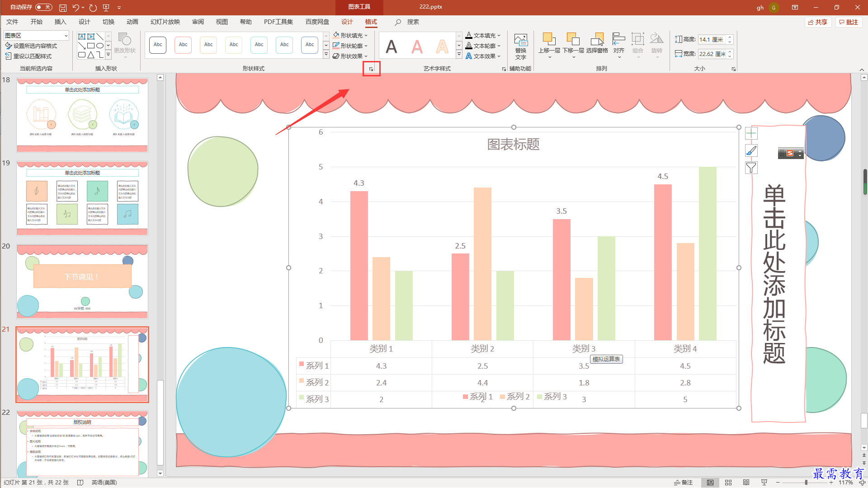Screen dimensions: 868x488
Task: Click the 批注 comments button
Action: (849, 22)
